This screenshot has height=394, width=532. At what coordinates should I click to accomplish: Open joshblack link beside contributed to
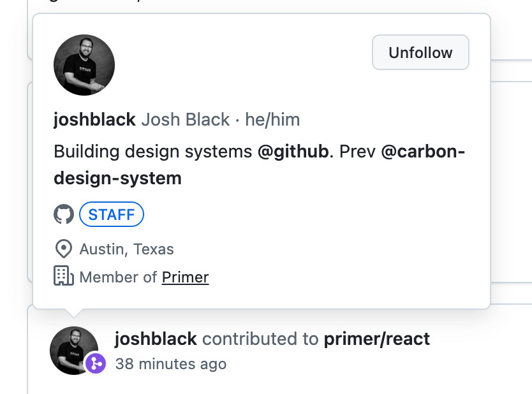[x=156, y=339]
